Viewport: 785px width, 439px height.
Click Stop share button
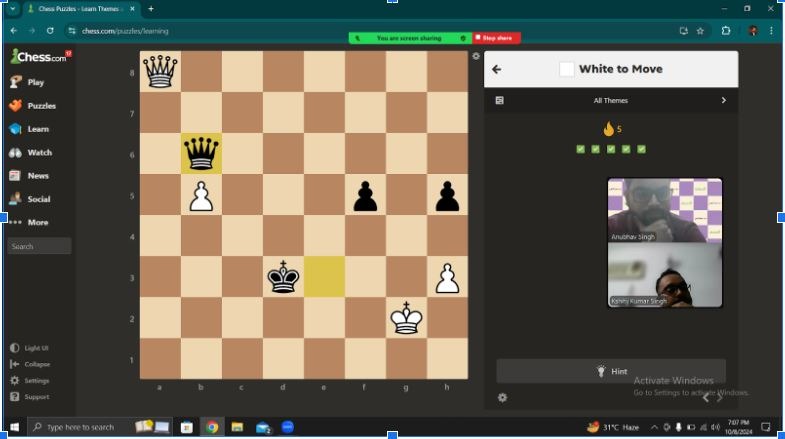[x=496, y=38]
